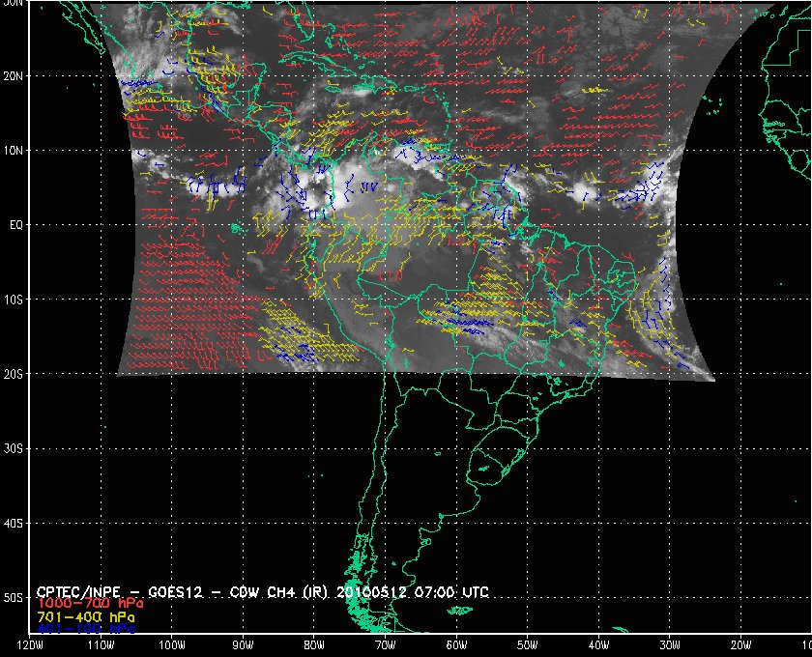Click the 30S latitude axis label
The image size is (812, 657).
pos(14,448)
